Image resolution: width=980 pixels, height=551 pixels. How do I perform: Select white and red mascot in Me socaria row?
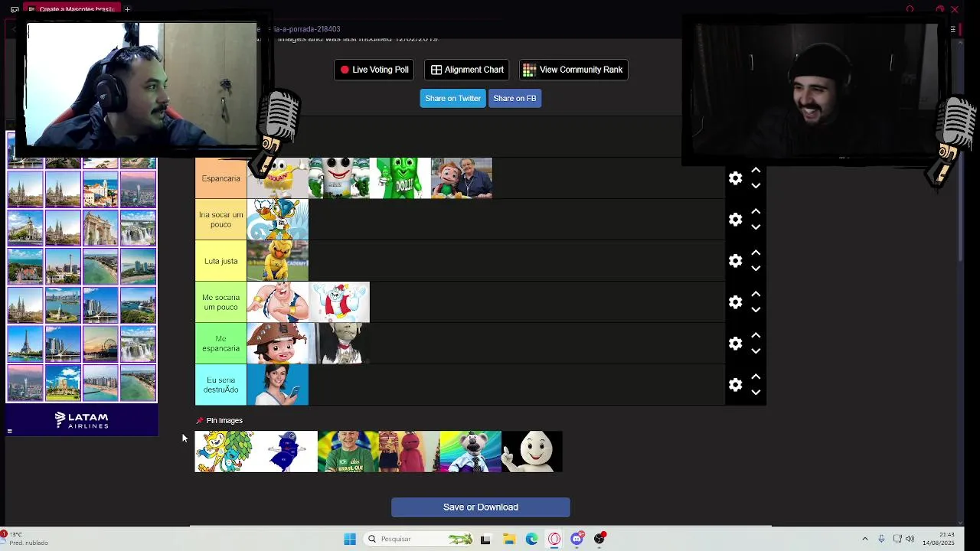click(339, 302)
